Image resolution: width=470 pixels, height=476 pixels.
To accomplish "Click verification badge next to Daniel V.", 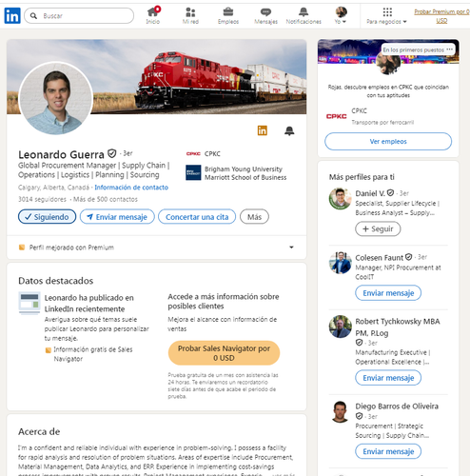I will (390, 192).
